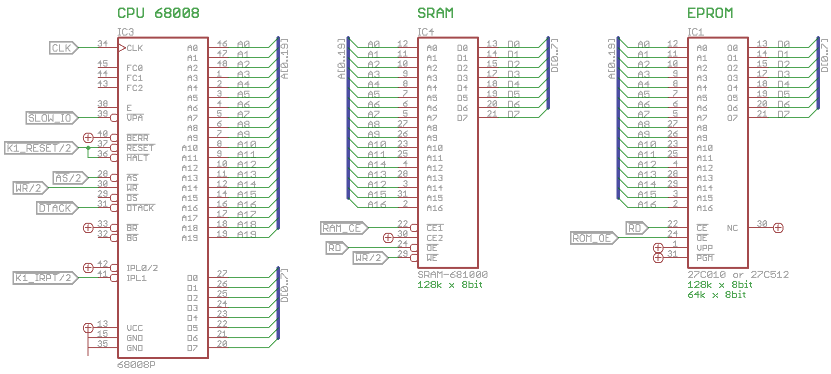
Task: Click the RAM_CE signal label
Action: point(343,228)
